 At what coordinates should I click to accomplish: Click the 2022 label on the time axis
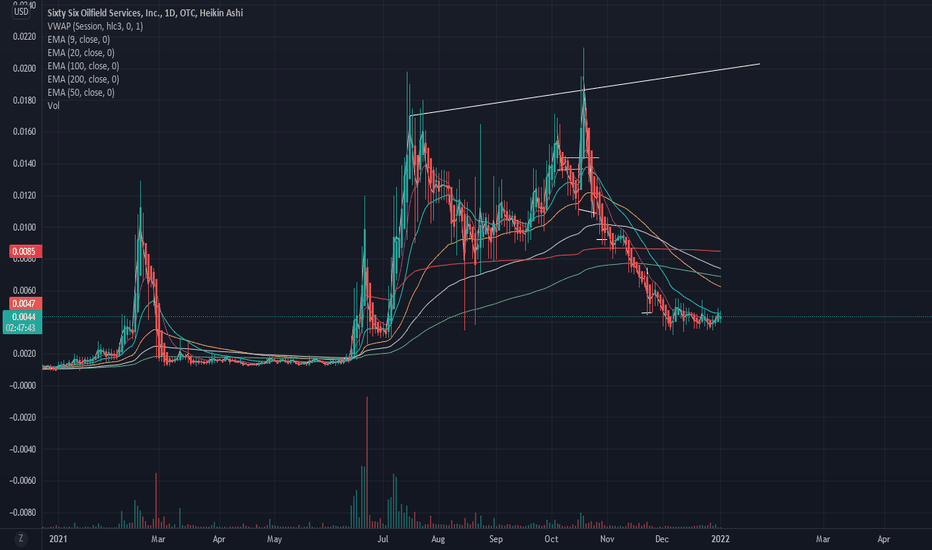click(720, 539)
